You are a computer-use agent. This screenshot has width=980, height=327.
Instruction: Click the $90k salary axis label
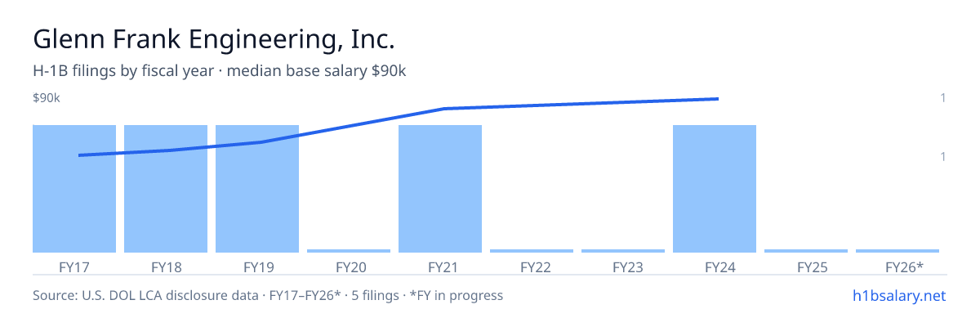(47, 98)
